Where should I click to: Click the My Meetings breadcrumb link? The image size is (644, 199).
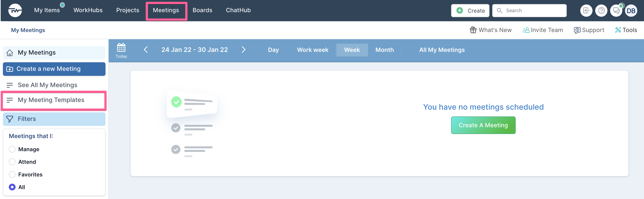(x=28, y=30)
